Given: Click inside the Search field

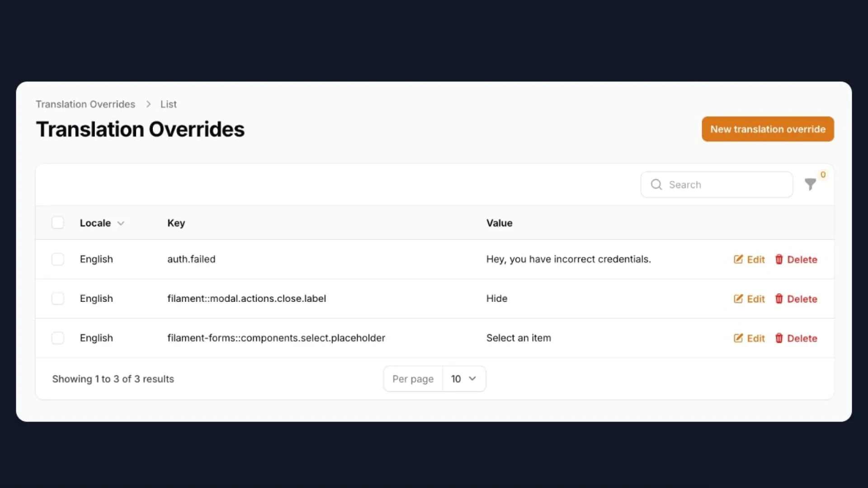Looking at the screenshot, I should coord(717,184).
